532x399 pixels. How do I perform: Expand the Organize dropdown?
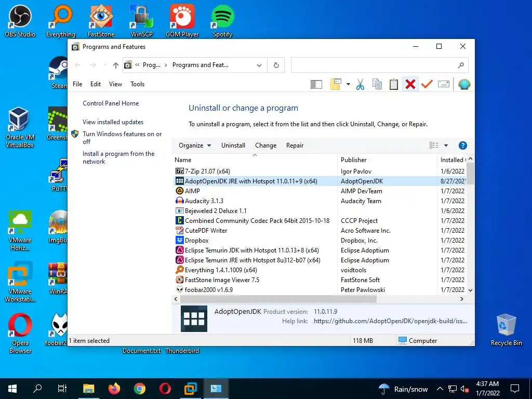[x=195, y=145]
